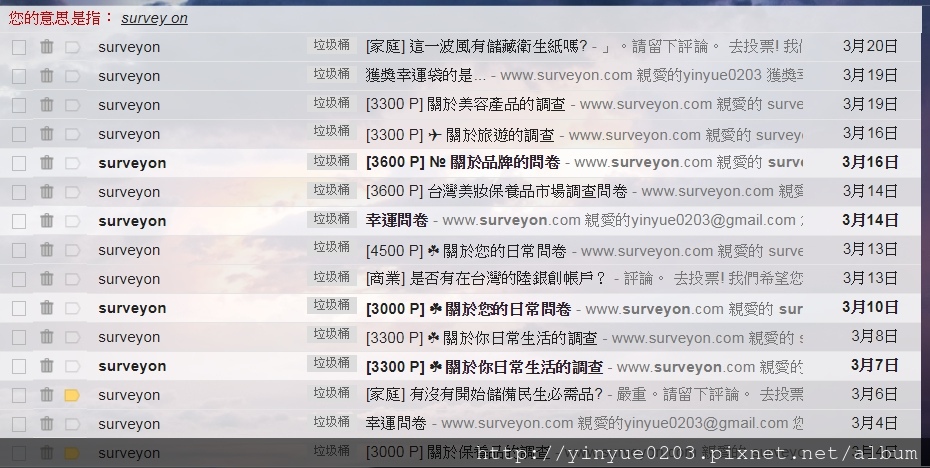Select checkbox for [4500 P] 日常問卷 email
Screen dimensions: 930x468
(x=19, y=250)
